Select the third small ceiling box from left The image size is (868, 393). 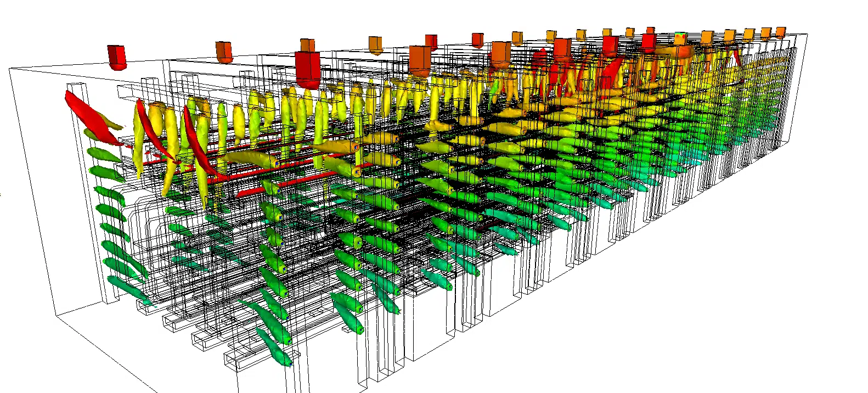[307, 46]
